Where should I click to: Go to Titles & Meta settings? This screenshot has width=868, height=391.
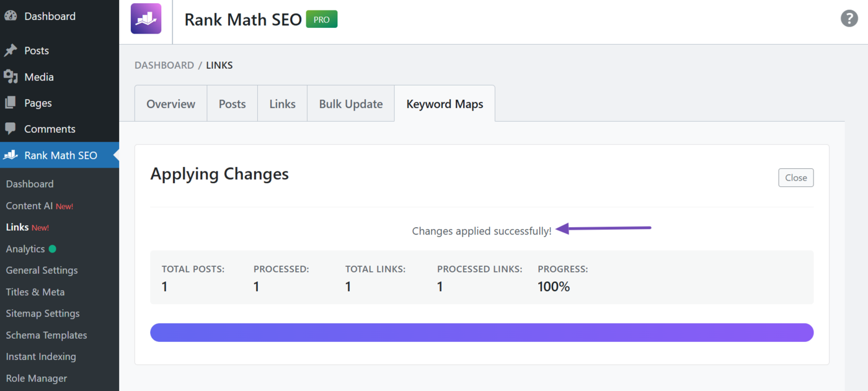pyautogui.click(x=34, y=292)
